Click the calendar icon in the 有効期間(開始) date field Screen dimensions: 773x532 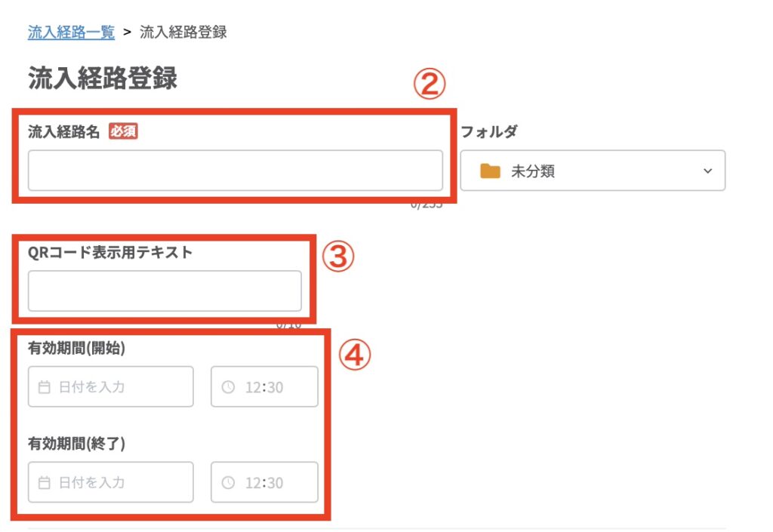tap(45, 387)
